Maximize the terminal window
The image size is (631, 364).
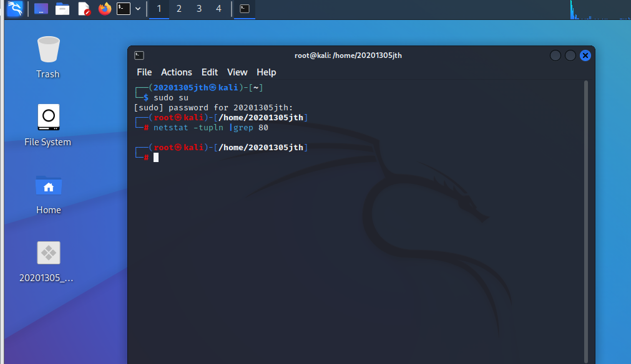tap(570, 55)
